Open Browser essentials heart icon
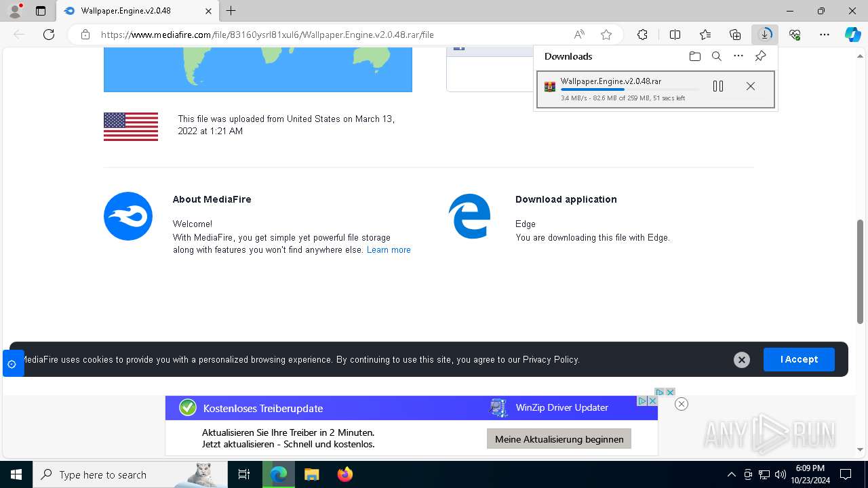The width and height of the screenshot is (868, 488). tap(795, 35)
